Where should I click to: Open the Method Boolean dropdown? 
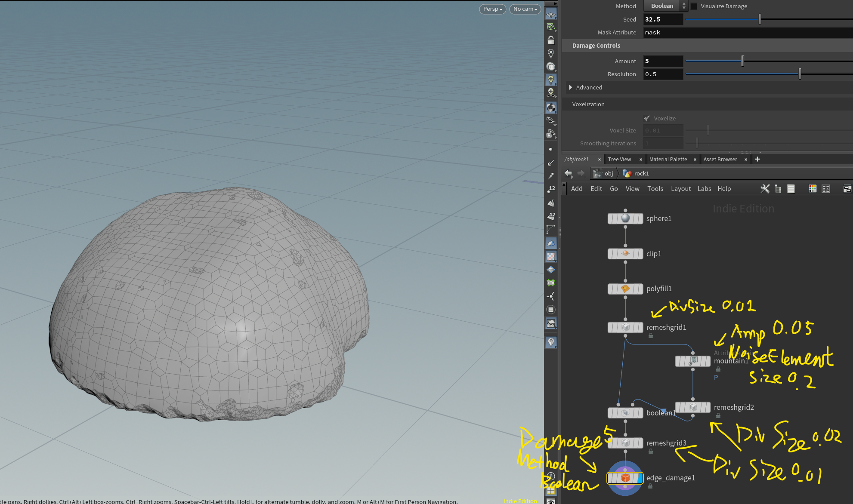point(665,6)
